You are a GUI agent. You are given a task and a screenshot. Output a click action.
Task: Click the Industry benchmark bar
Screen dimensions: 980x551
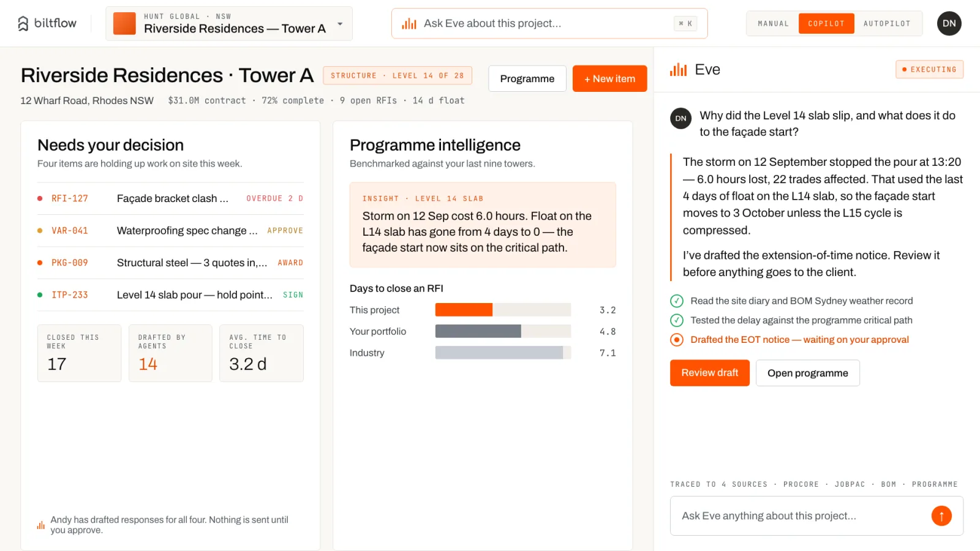point(499,353)
